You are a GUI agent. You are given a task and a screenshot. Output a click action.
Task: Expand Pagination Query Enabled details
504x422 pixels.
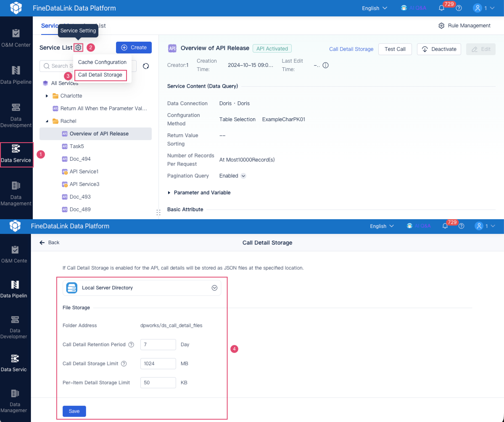(x=243, y=176)
